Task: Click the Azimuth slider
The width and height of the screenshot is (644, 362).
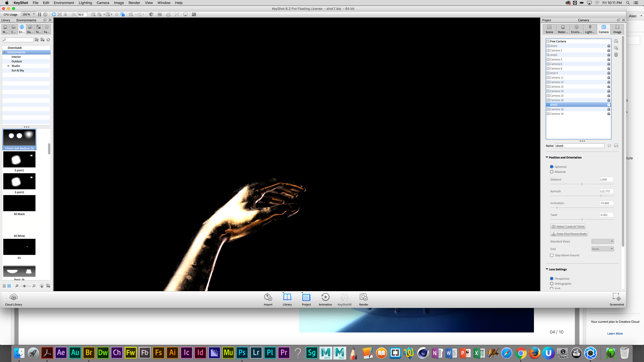Action: click(582, 196)
